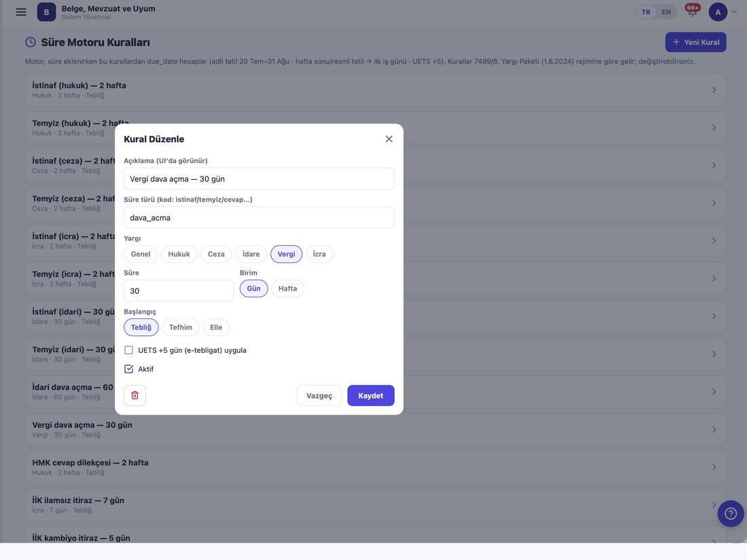Save the rule with Kaydet
Viewport: 747px width, 560px height.
(x=371, y=396)
